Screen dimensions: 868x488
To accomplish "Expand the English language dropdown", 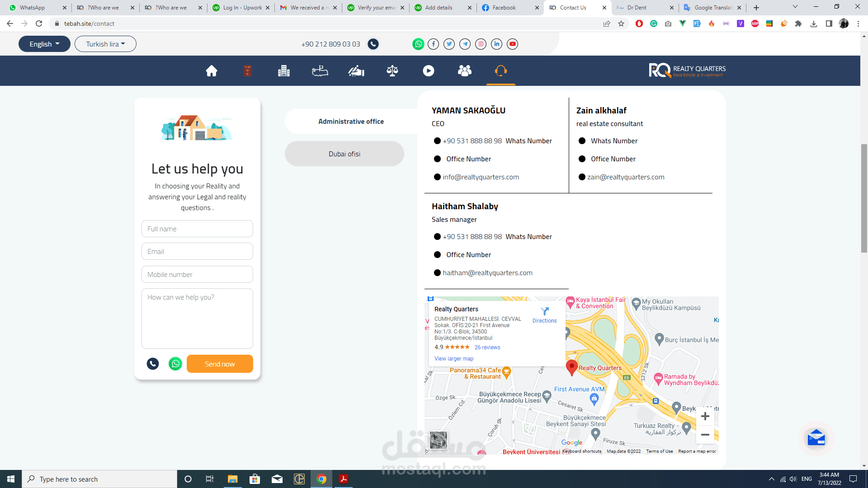I will point(44,44).
